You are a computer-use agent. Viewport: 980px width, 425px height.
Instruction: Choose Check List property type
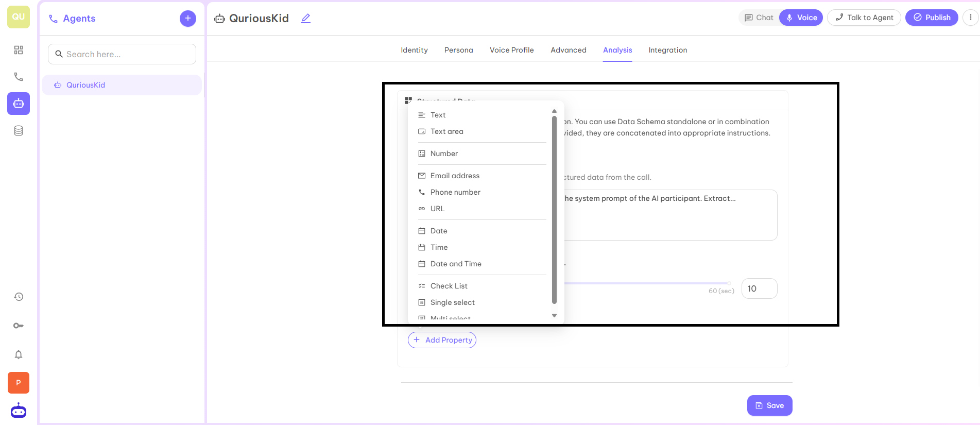482,286
